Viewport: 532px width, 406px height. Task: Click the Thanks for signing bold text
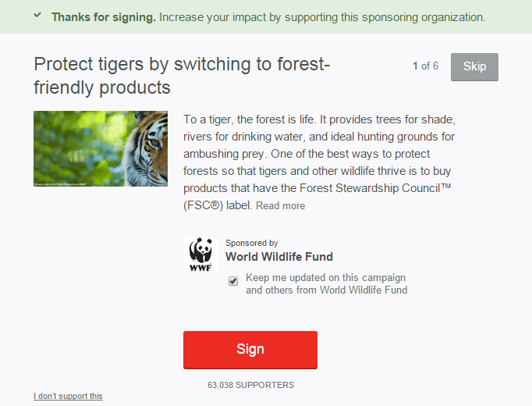coord(104,17)
